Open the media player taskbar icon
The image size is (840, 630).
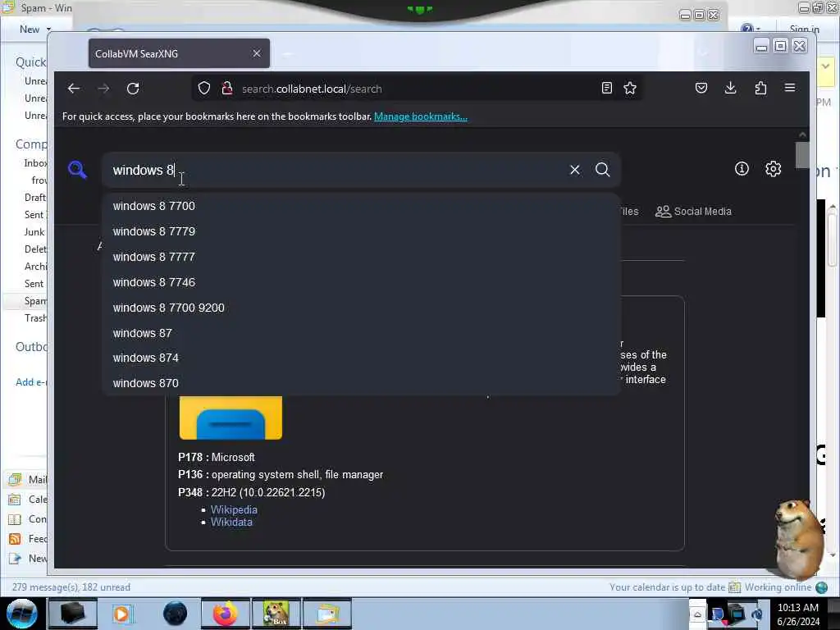(x=121, y=614)
